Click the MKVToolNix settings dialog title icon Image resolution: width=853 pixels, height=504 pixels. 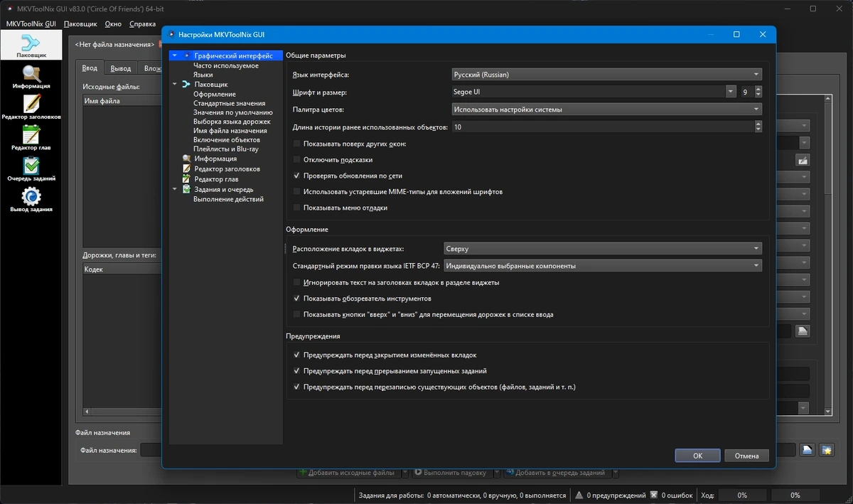coord(171,34)
